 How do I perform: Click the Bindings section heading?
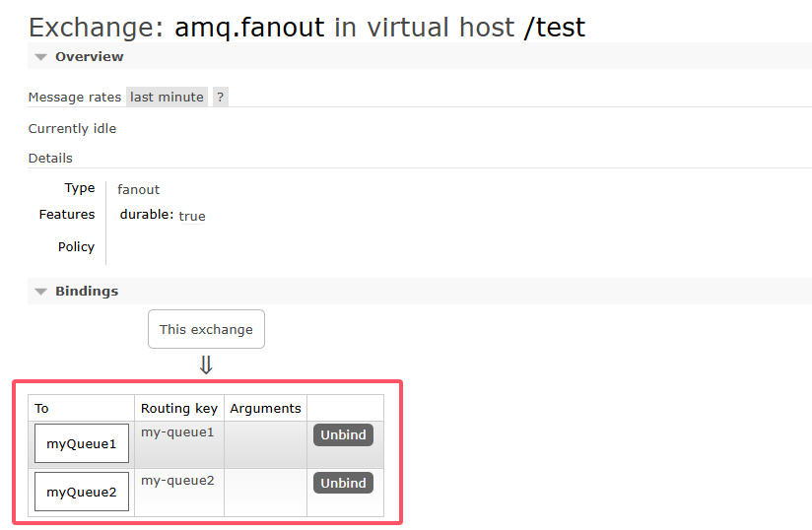point(87,291)
